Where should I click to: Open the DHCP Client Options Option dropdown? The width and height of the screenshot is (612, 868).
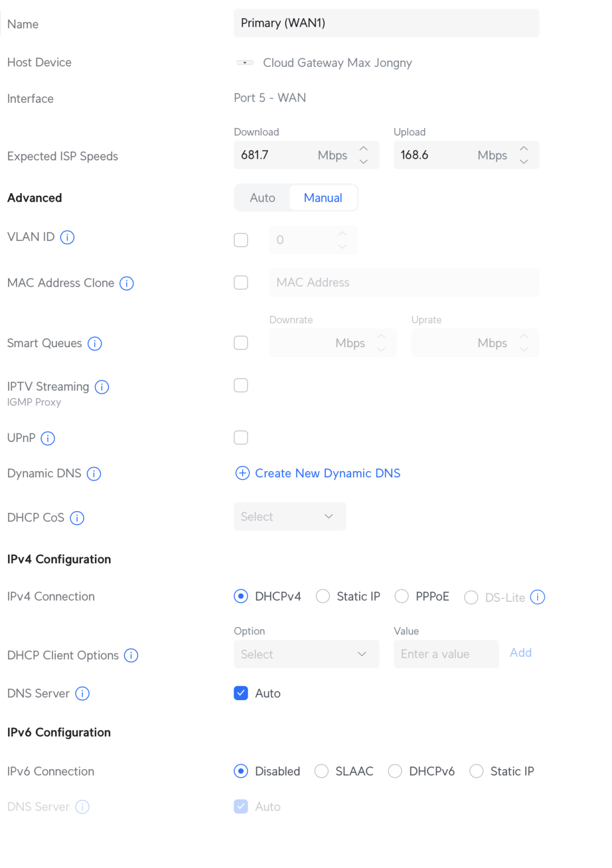click(306, 654)
